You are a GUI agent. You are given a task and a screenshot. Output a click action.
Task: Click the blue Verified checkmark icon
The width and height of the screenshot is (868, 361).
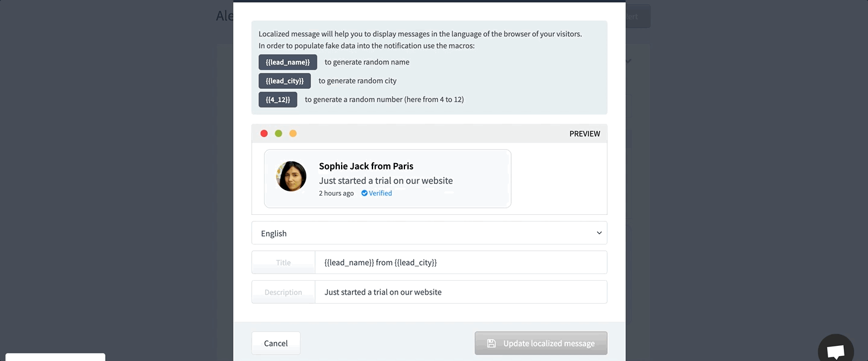(x=365, y=193)
